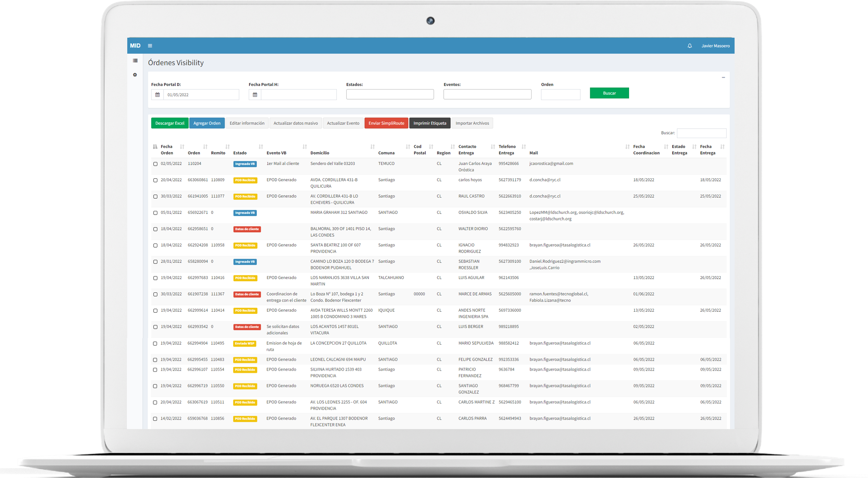Image resolution: width=868 pixels, height=478 pixels.
Task: Click the hamburger menu icon beside MID
Action: tap(150, 46)
